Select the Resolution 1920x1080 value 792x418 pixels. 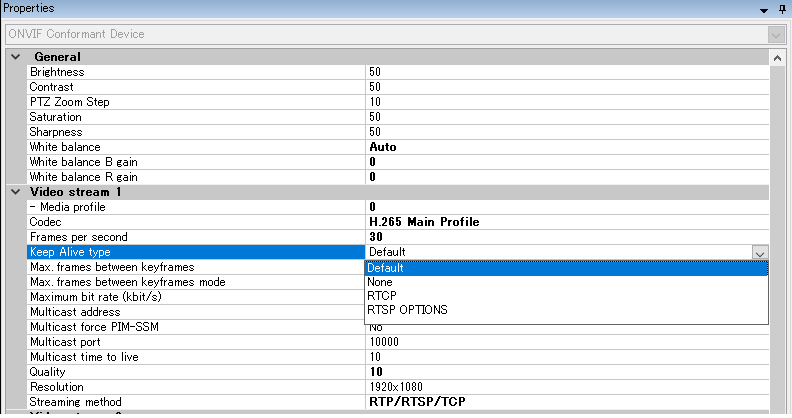(x=566, y=387)
